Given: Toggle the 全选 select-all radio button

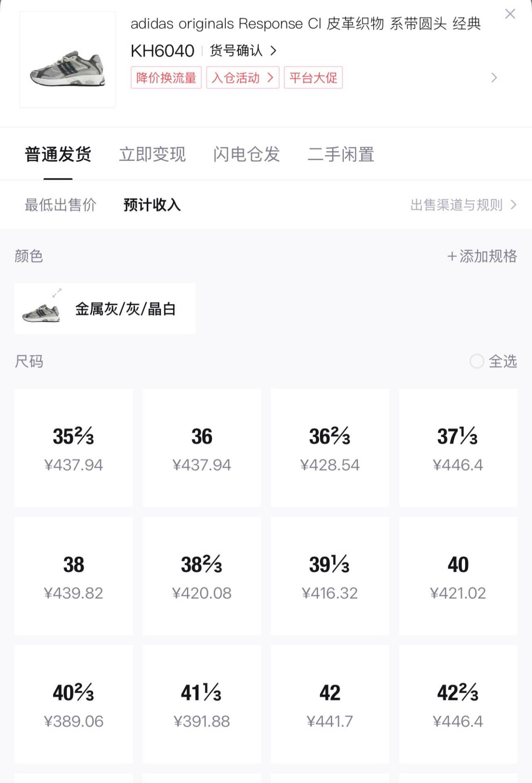Looking at the screenshot, I should tap(477, 361).
